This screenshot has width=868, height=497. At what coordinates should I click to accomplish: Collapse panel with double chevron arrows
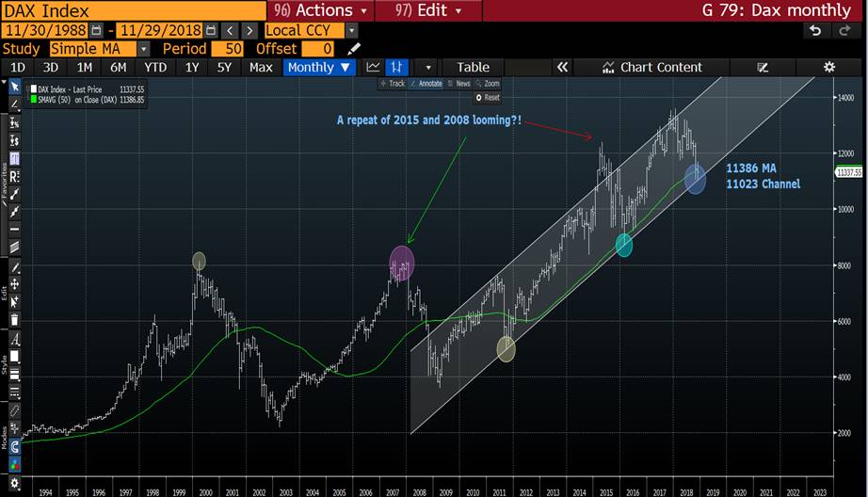click(x=562, y=67)
